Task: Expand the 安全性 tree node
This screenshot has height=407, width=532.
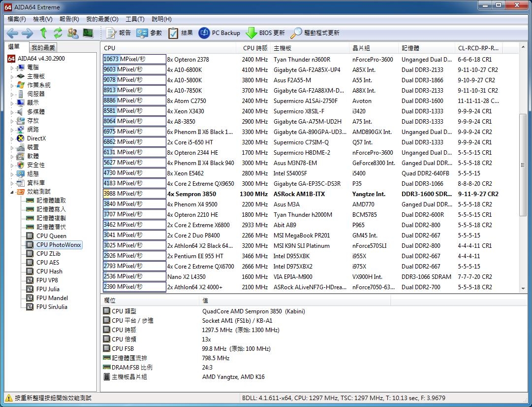Action: click(x=12, y=165)
